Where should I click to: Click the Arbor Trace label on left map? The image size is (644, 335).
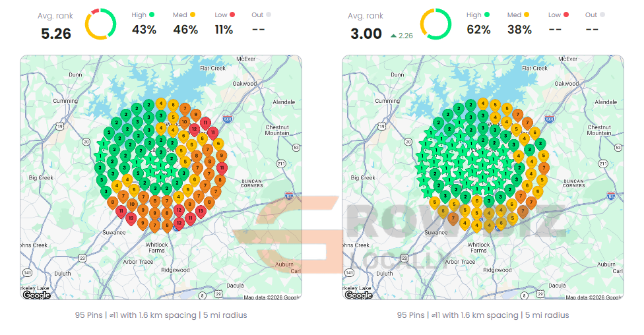(138, 262)
